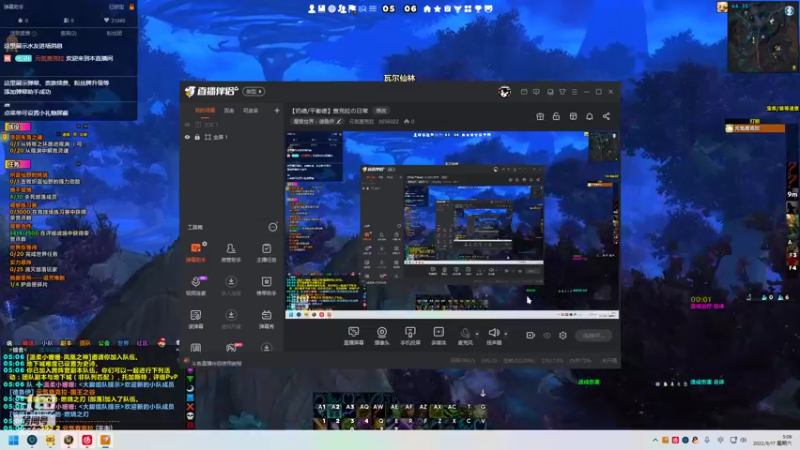Click the record video icon
The width and height of the screenshot is (800, 450).
[x=531, y=335]
